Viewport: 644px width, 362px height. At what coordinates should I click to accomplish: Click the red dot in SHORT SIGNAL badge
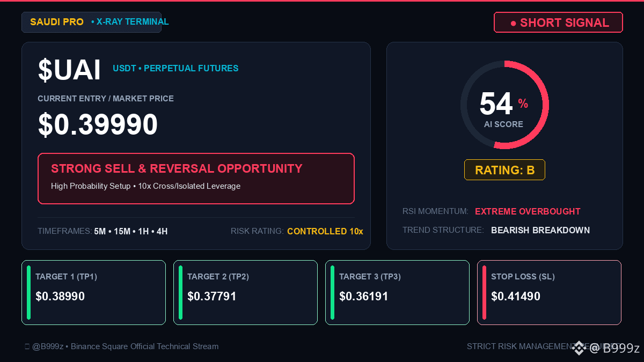[513, 23]
